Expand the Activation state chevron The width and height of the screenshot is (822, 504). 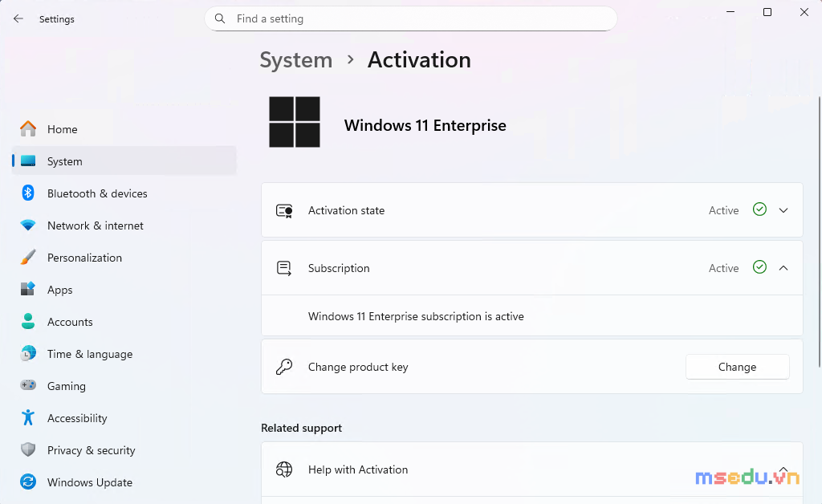tap(783, 210)
